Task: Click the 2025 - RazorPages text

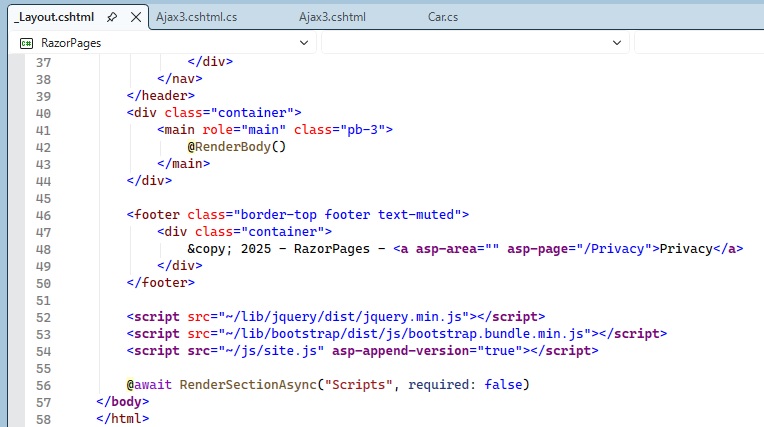Action: click(306, 249)
